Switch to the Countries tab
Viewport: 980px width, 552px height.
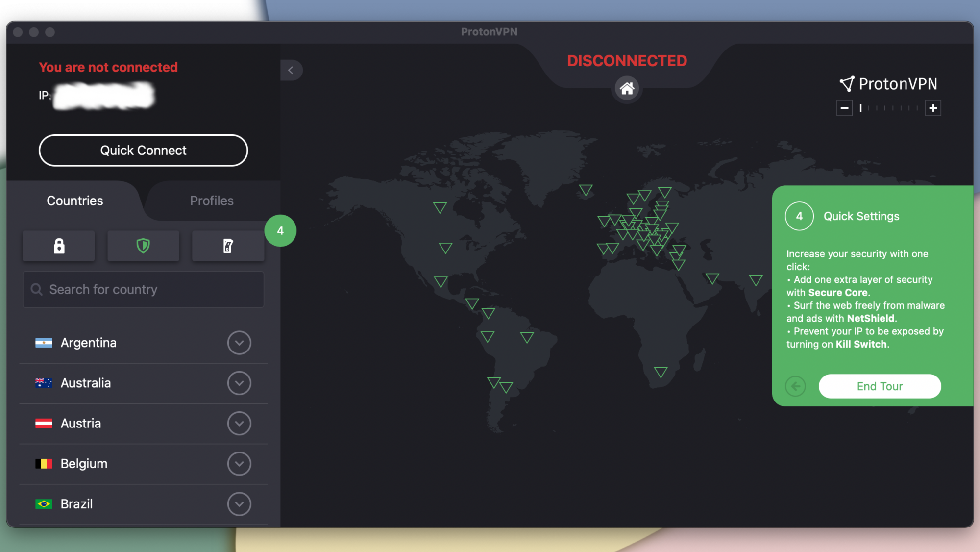pyautogui.click(x=75, y=201)
